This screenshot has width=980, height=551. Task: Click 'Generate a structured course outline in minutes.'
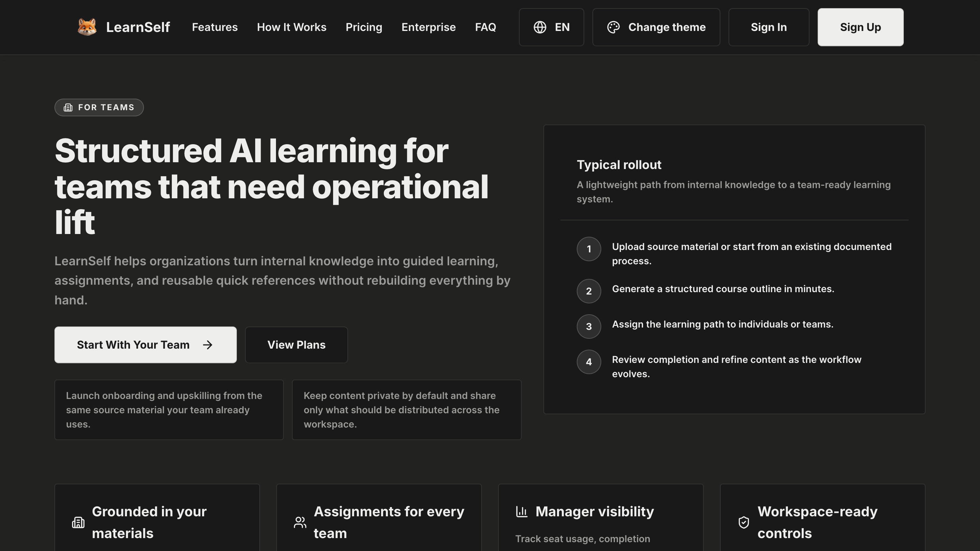[723, 289]
